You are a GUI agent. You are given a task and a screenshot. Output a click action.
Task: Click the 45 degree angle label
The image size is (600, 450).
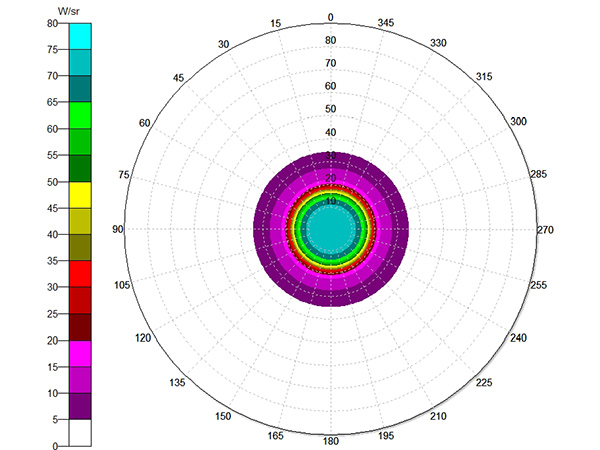[x=178, y=79]
